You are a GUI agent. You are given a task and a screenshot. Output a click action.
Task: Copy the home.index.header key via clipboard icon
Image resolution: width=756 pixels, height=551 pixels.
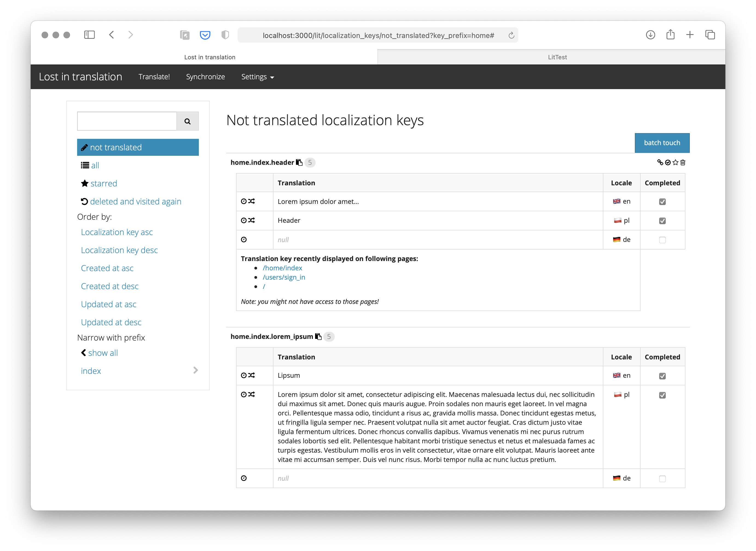[x=300, y=162]
